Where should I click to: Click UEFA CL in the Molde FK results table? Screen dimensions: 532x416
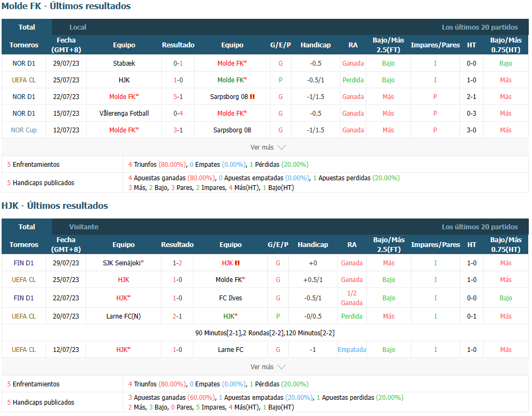click(x=24, y=80)
